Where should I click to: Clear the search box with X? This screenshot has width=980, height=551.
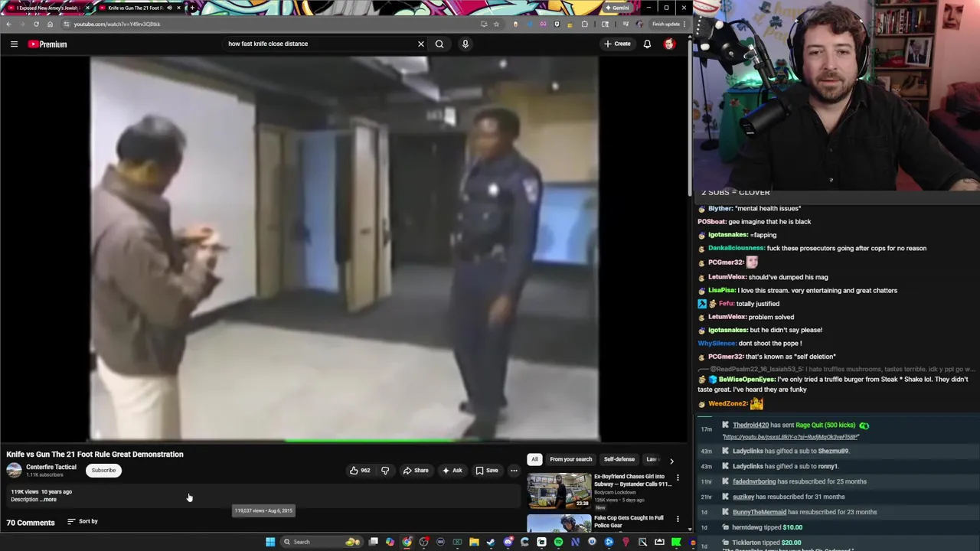pyautogui.click(x=420, y=44)
